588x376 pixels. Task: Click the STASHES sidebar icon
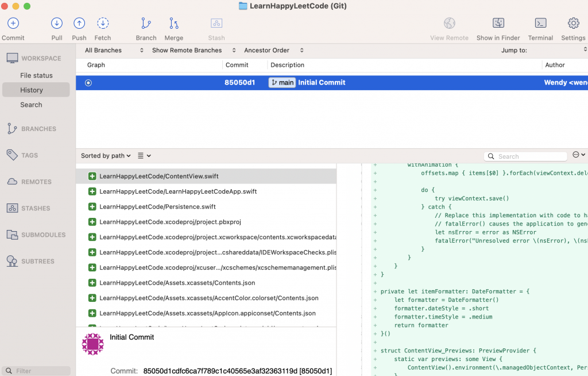tap(12, 208)
